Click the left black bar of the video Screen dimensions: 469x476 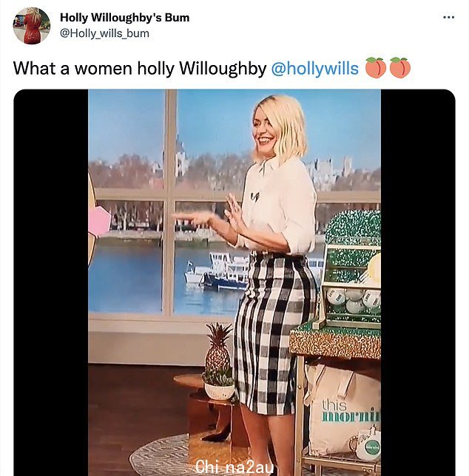pyautogui.click(x=51, y=282)
